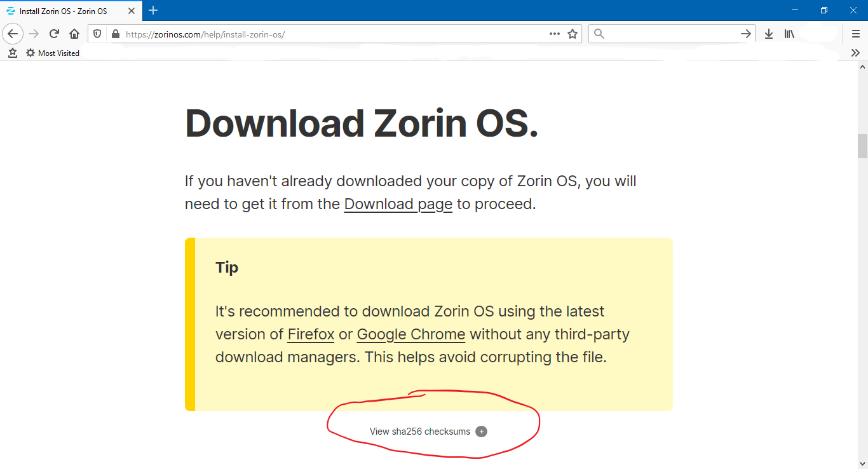Click the Tip heading text
The height and width of the screenshot is (469, 868).
coord(227,267)
